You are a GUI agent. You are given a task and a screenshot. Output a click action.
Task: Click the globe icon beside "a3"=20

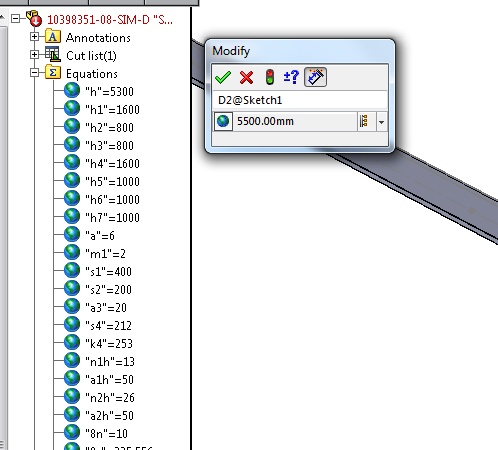(72, 306)
